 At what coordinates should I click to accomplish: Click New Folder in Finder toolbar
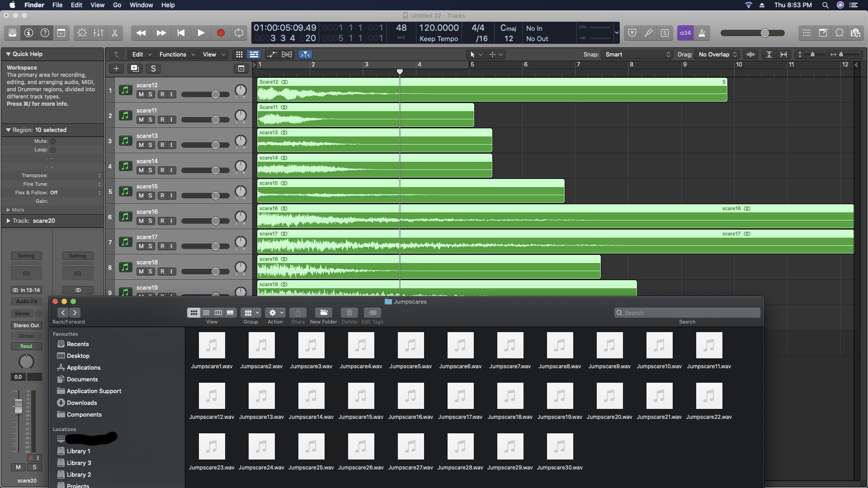click(x=324, y=313)
